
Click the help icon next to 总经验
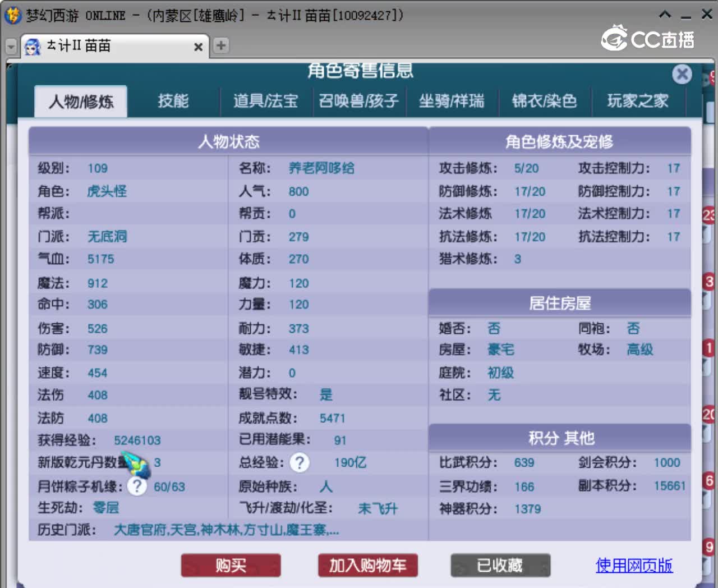point(300,462)
